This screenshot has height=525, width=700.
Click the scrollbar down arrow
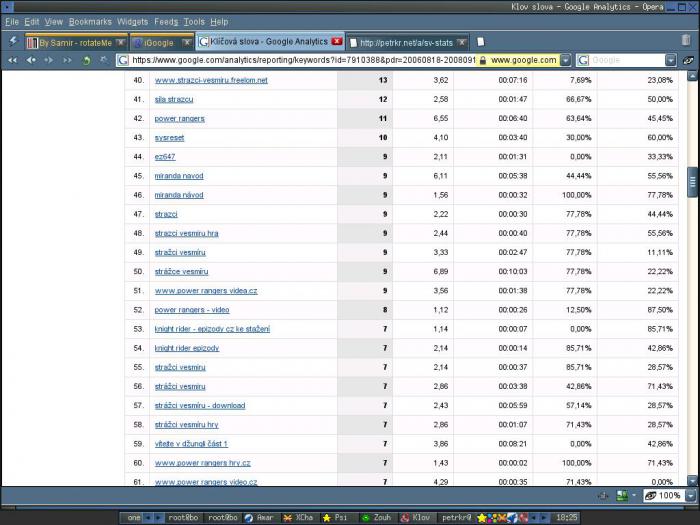tap(692, 481)
